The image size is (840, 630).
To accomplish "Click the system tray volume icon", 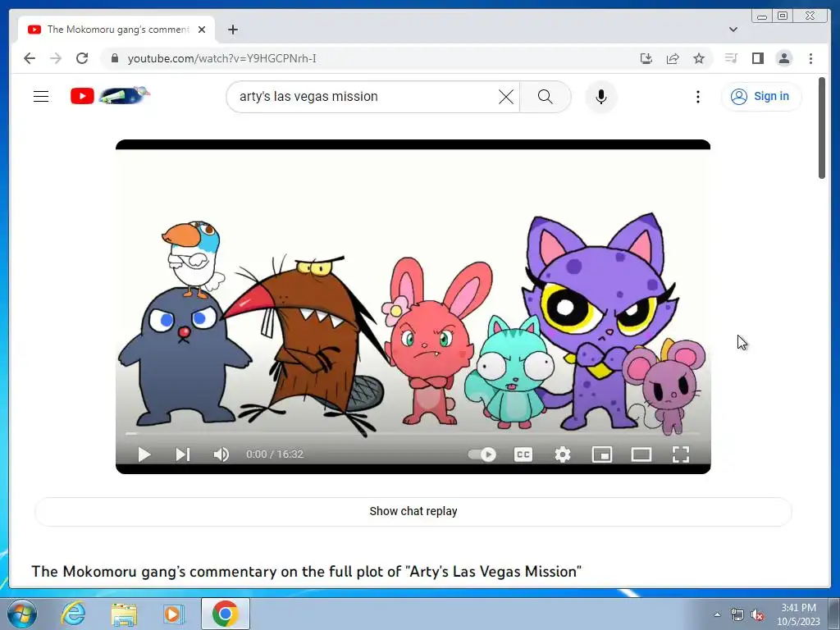I will click(x=757, y=615).
